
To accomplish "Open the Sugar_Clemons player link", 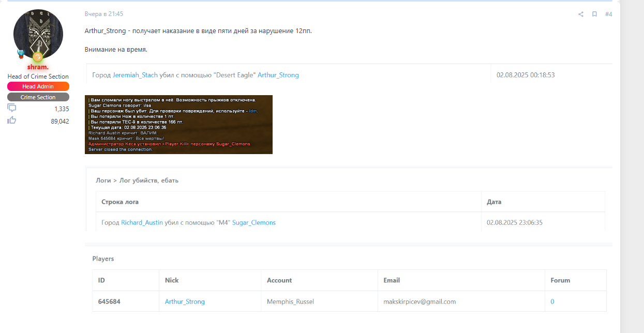I will tap(253, 222).
